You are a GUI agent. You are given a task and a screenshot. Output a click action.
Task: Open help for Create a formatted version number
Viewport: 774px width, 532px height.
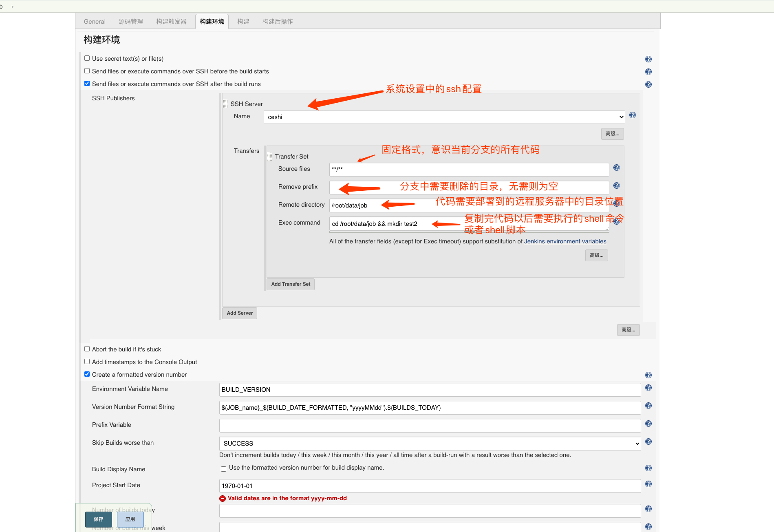click(648, 375)
